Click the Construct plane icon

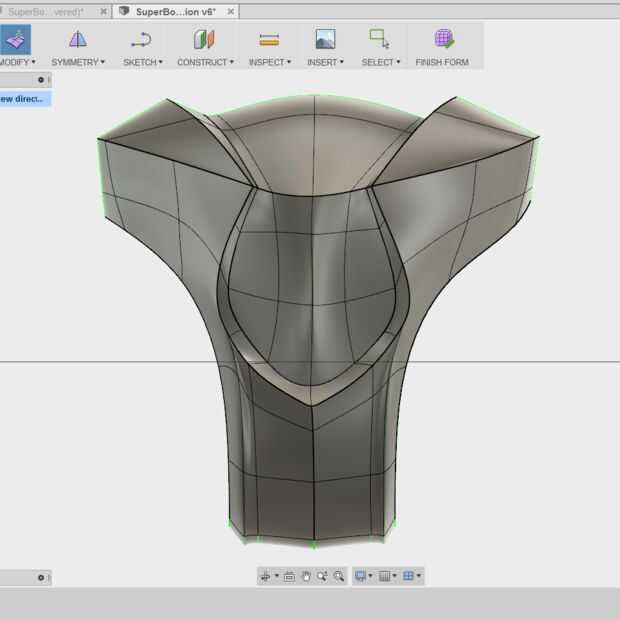(204, 40)
